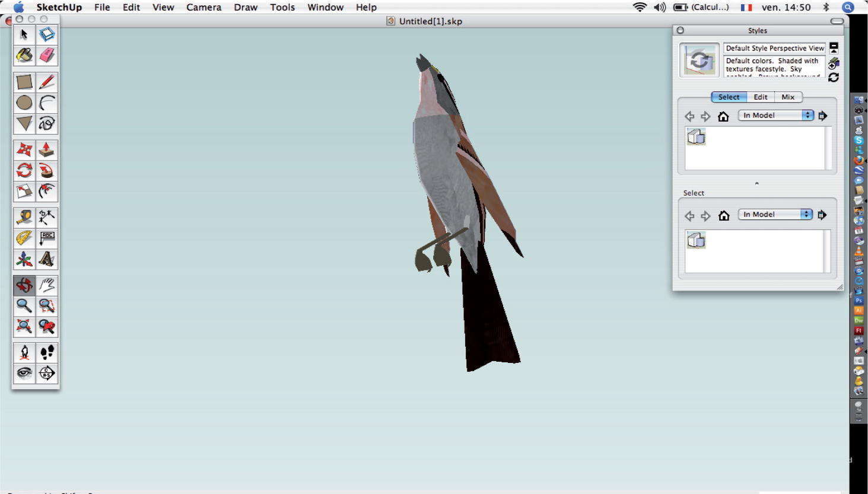The height and width of the screenshot is (494, 868).
Task: Edit the Default Style name field
Action: tap(774, 49)
